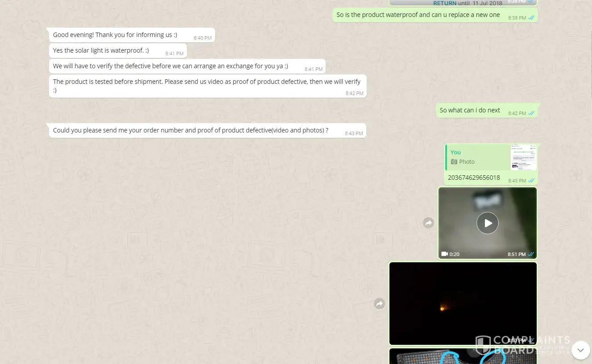This screenshot has height=364, width=592.
Task: Click the quoted "You" reply header
Action: point(455,152)
